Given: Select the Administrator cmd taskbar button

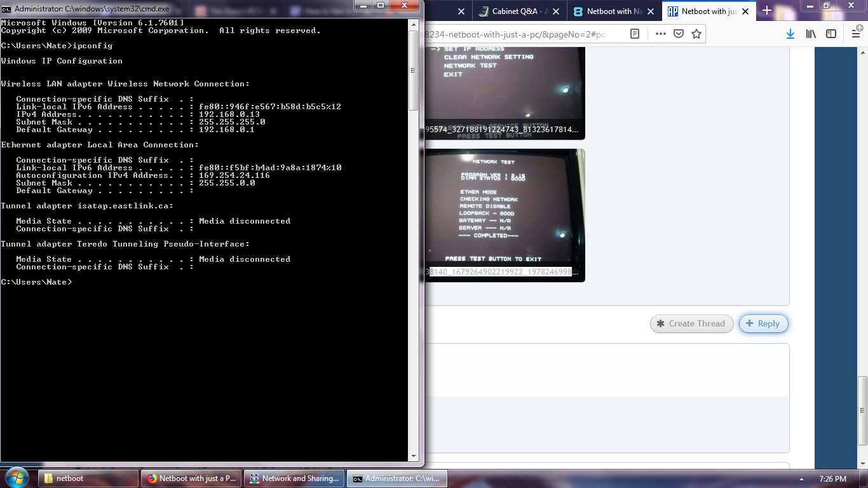Looking at the screenshot, I should [x=397, y=478].
